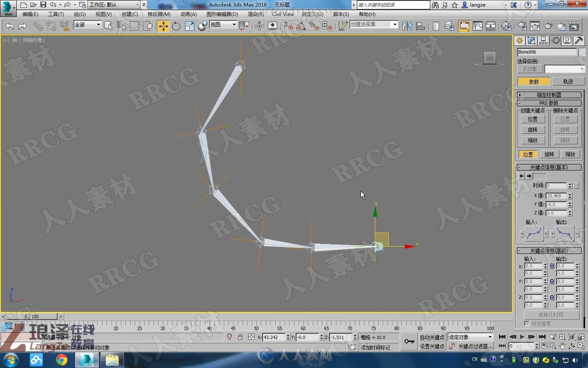Click the 自动关键点 auto key button
Viewport: 588px width, 368px height.
[432, 337]
